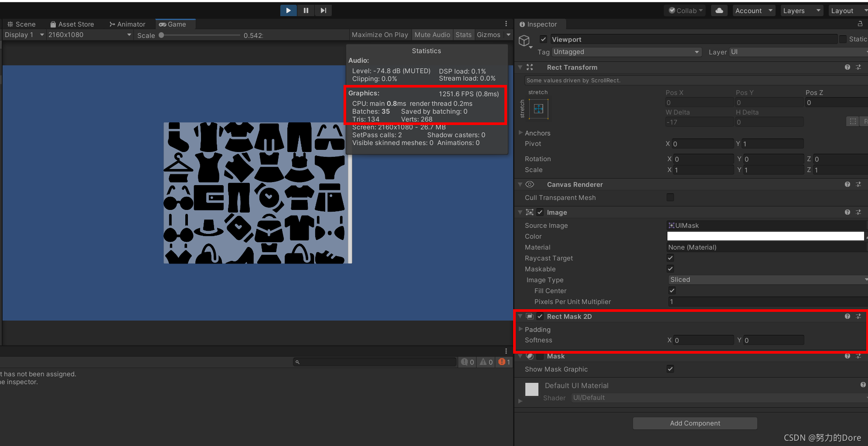
Task: Open the Tag dropdown showing Untagged
Action: 626,52
